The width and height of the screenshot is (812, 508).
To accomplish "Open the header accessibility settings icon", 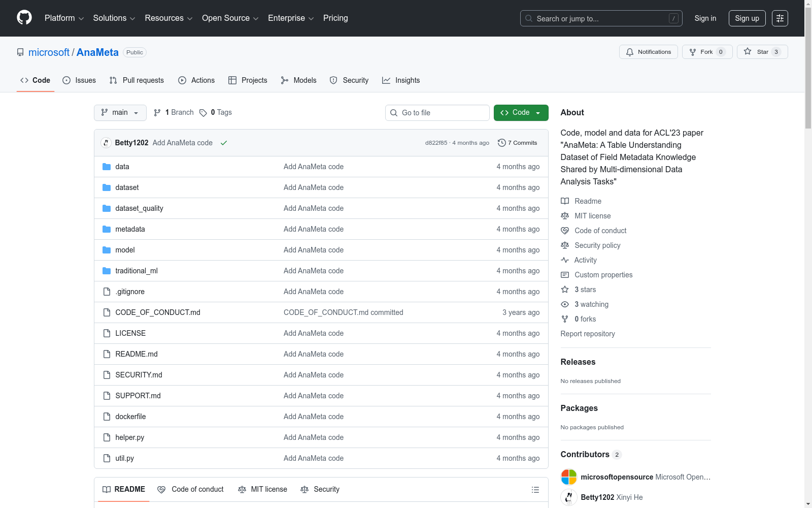I will (780, 18).
